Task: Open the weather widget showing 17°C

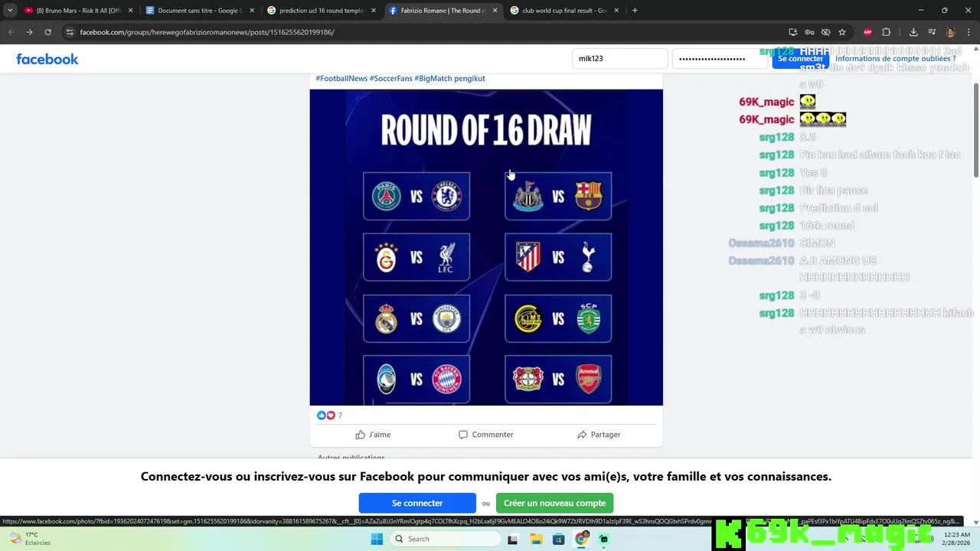Action: [x=29, y=539]
